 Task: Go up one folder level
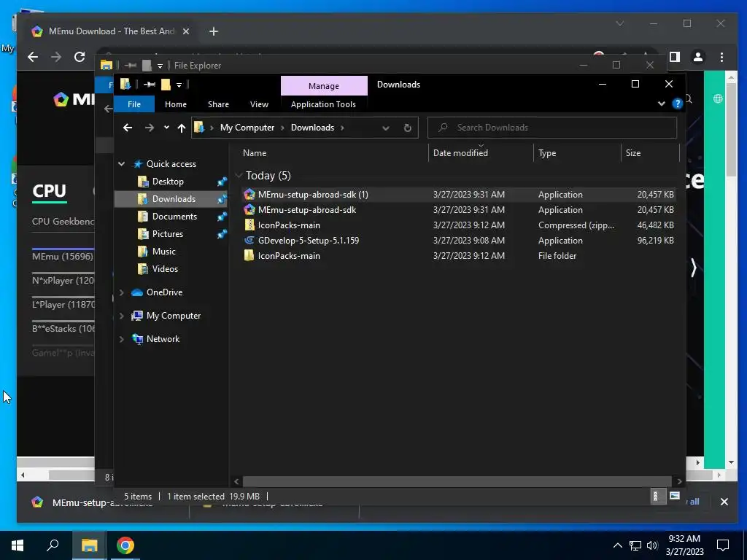181,128
